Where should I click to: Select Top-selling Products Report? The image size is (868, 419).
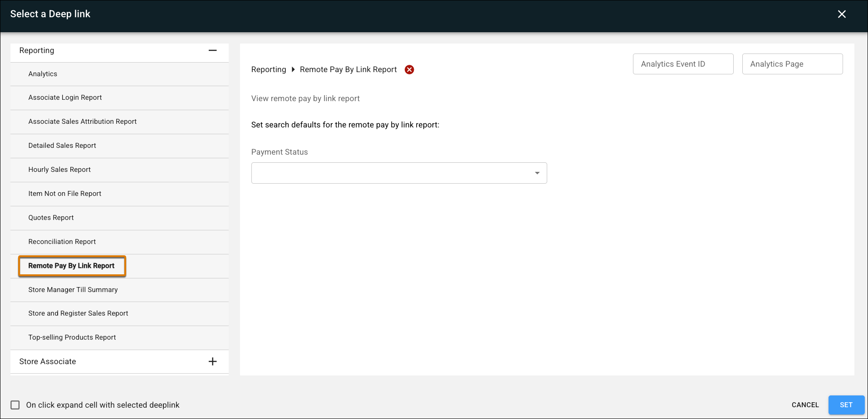pos(119,337)
